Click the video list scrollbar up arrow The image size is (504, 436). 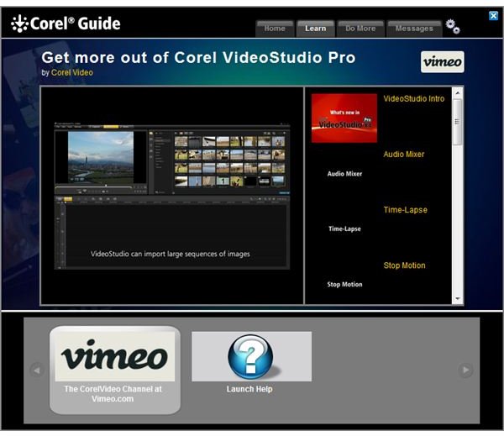pyautogui.click(x=458, y=93)
